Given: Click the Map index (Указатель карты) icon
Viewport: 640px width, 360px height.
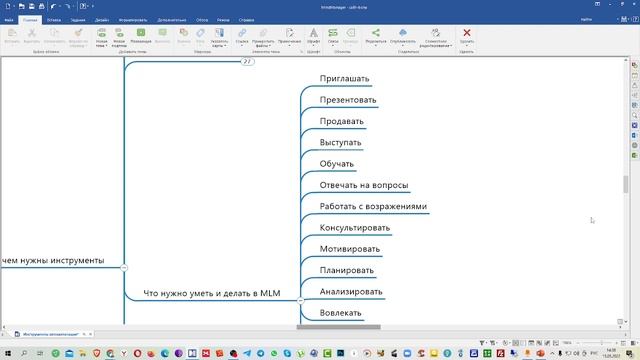Looking at the screenshot, I should coord(220,33).
